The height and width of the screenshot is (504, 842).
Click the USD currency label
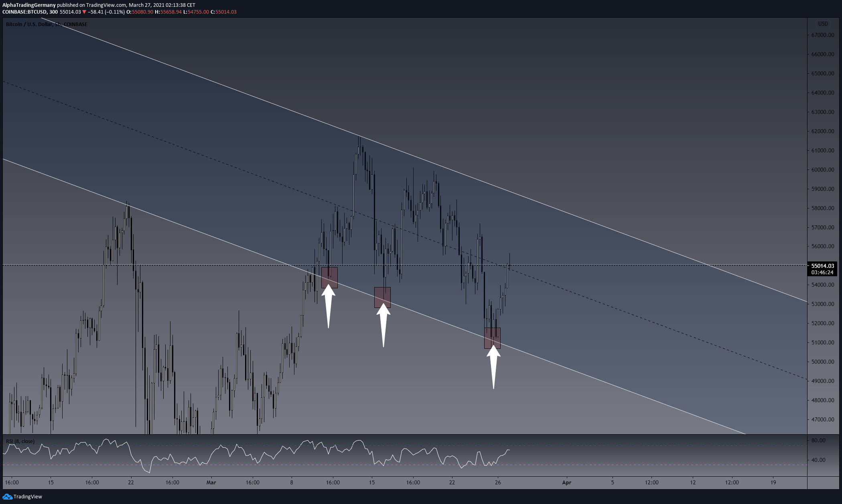(823, 24)
